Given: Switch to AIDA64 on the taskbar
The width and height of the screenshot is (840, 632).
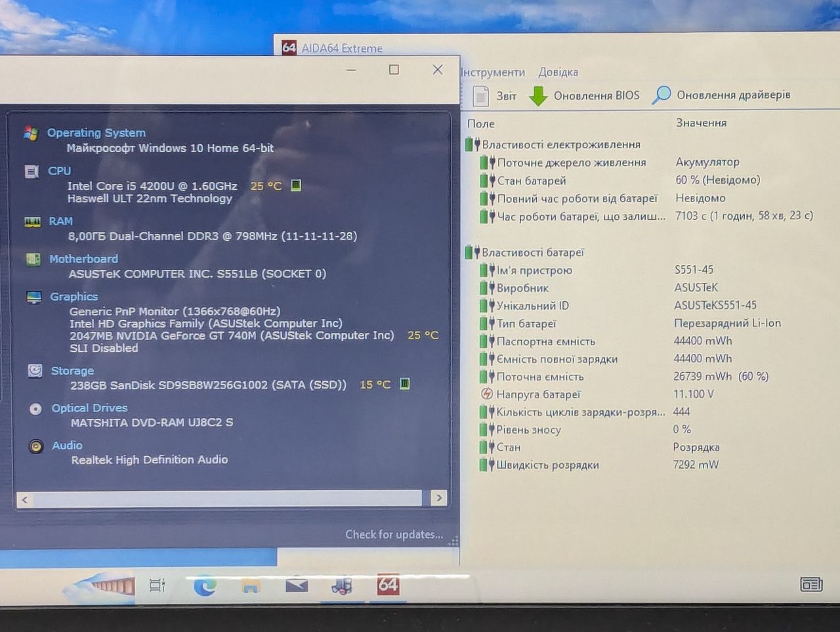Looking at the screenshot, I should click(388, 585).
